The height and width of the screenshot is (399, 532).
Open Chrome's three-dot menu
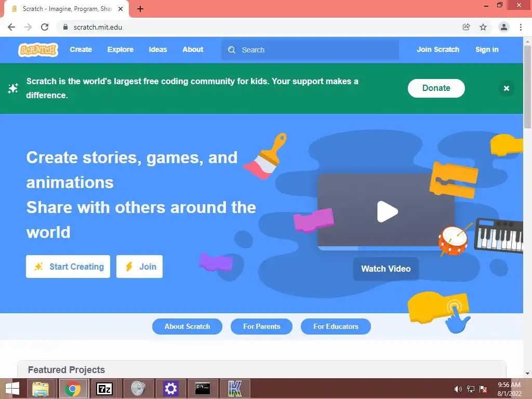coord(521,27)
